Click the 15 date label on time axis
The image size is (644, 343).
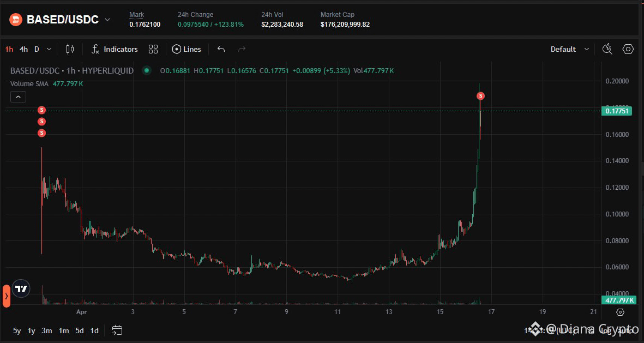coord(440,312)
